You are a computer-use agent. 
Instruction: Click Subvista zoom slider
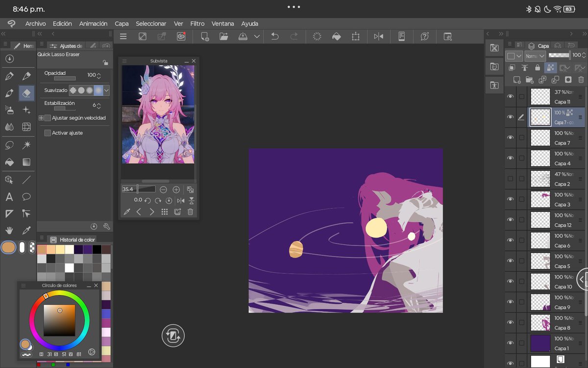[x=139, y=189]
